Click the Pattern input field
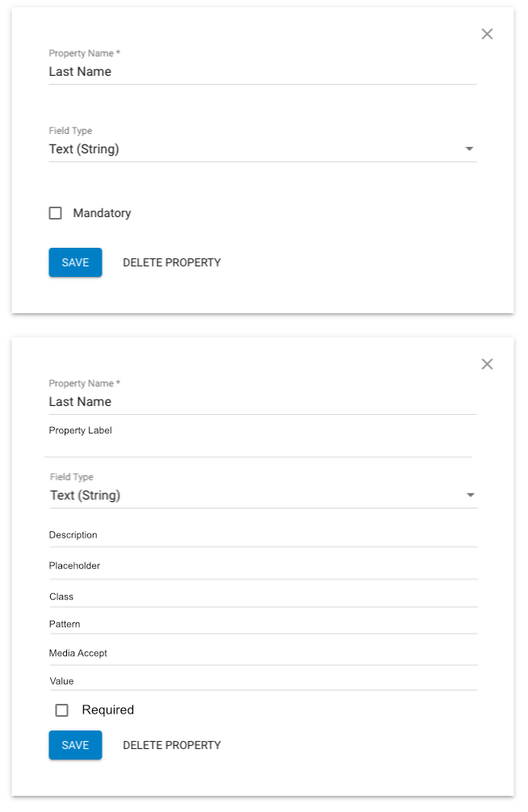This screenshot has width=528, height=812. 263,625
